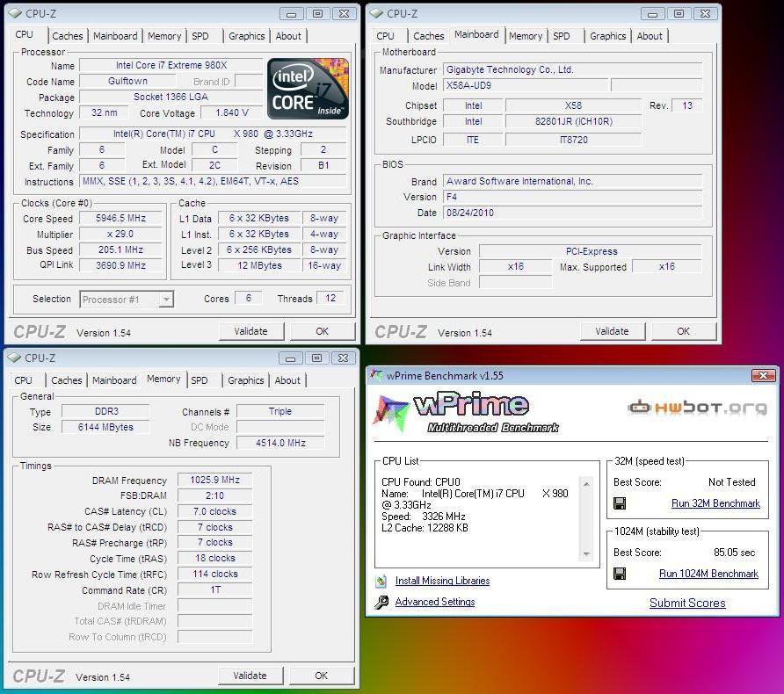Click the wPrime title bar icon
Screen dimensions: 784x694
(376, 375)
